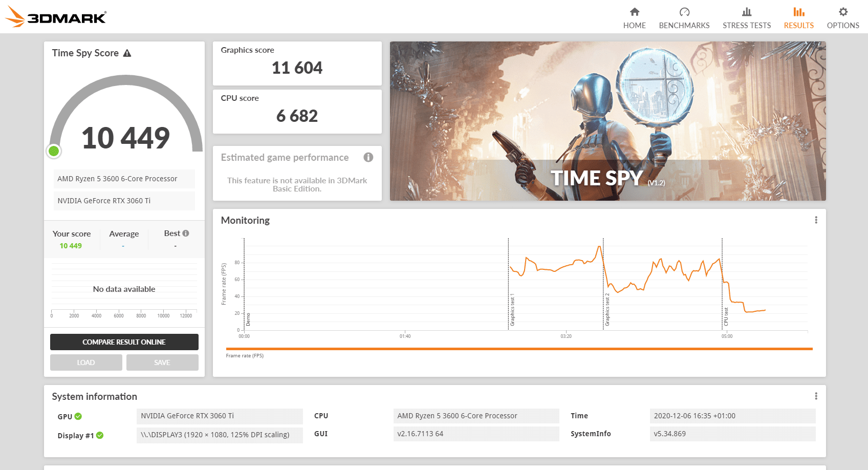The height and width of the screenshot is (470, 868).
Task: Click the green GPU status check icon
Action: tap(78, 416)
